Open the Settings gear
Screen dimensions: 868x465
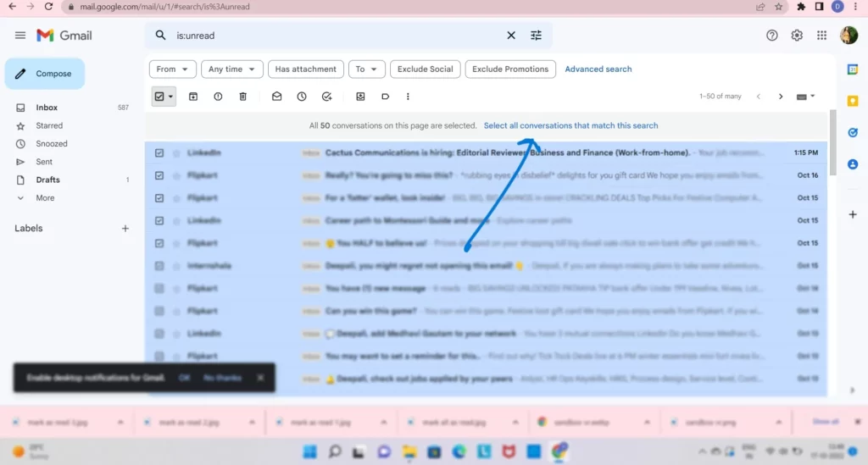[797, 36]
